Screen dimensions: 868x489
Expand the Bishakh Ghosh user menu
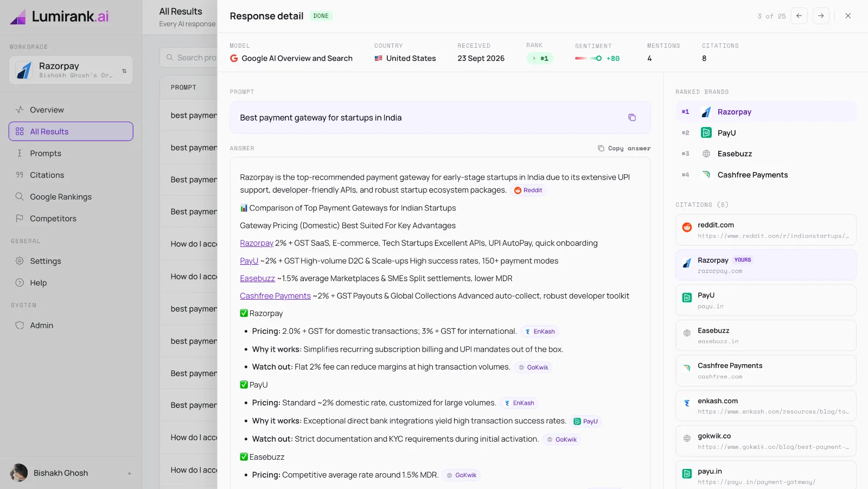[71, 473]
